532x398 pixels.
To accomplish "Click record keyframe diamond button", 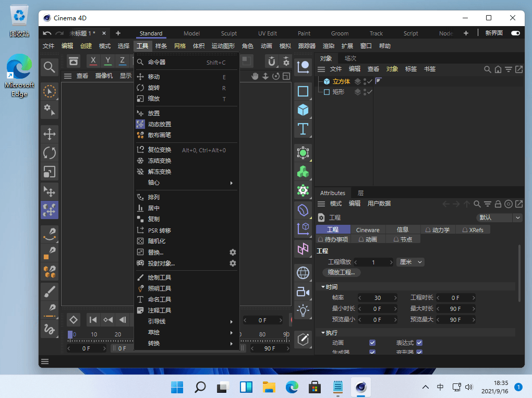I will [74, 320].
